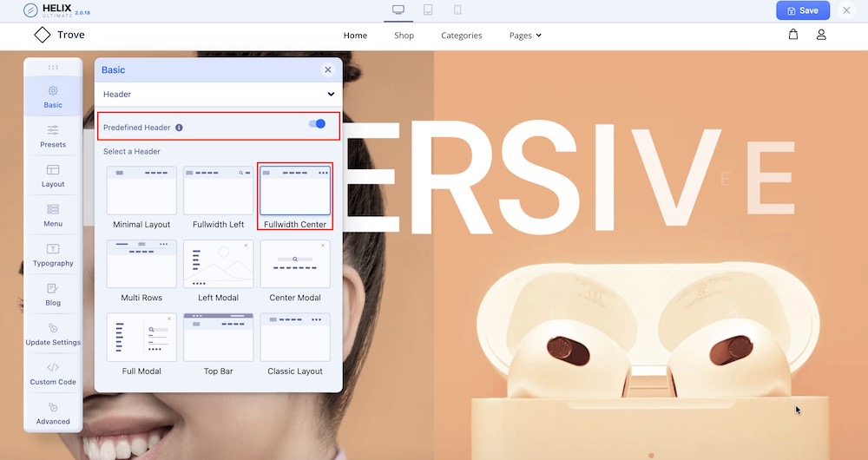Click the version number 2.0.18

pos(82,12)
